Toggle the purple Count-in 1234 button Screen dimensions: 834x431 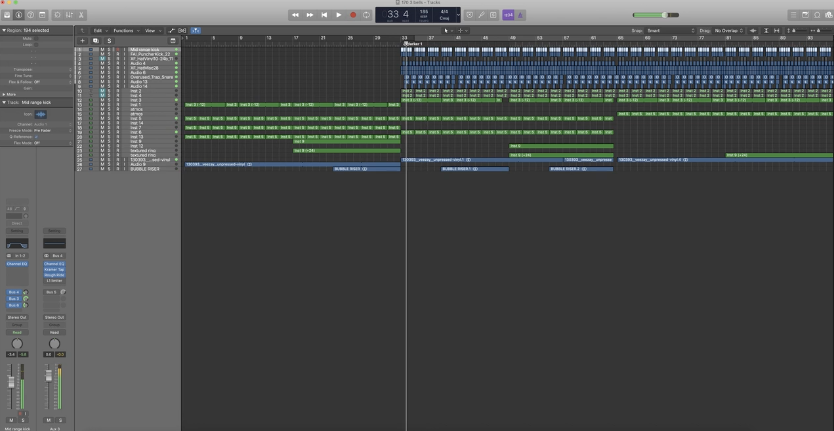coord(508,15)
